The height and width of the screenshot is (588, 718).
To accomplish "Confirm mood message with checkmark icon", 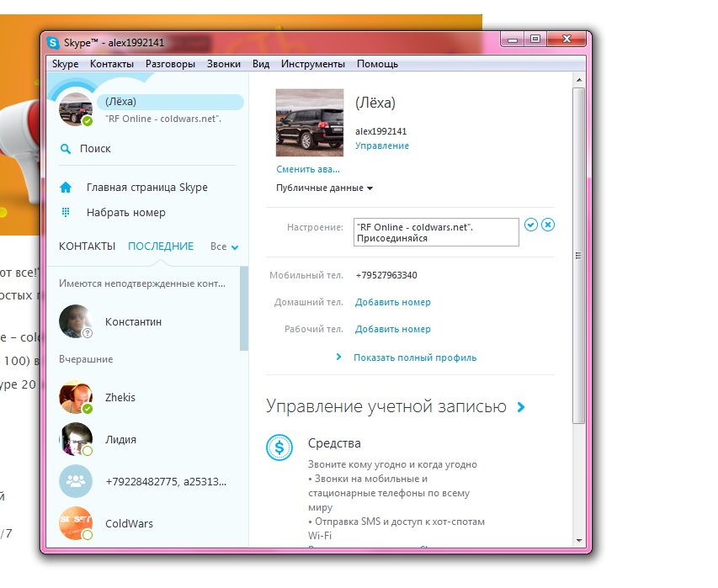I will [x=531, y=225].
